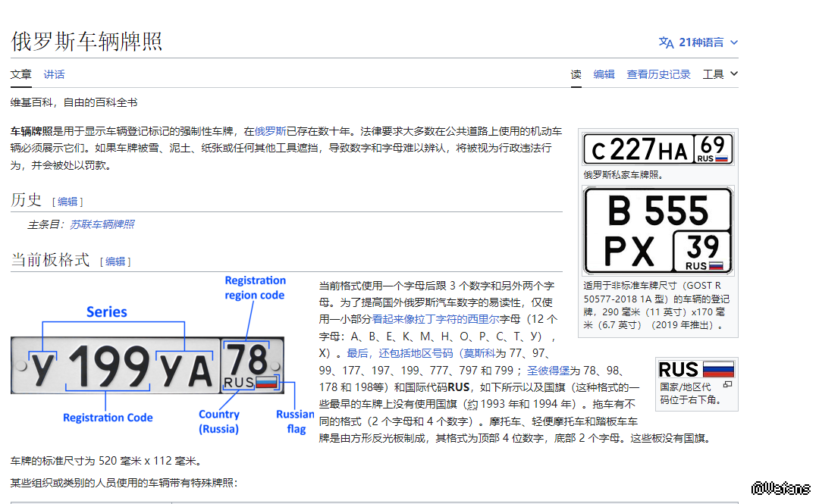Click the enlarge icon in the RUS caption

(x=727, y=385)
